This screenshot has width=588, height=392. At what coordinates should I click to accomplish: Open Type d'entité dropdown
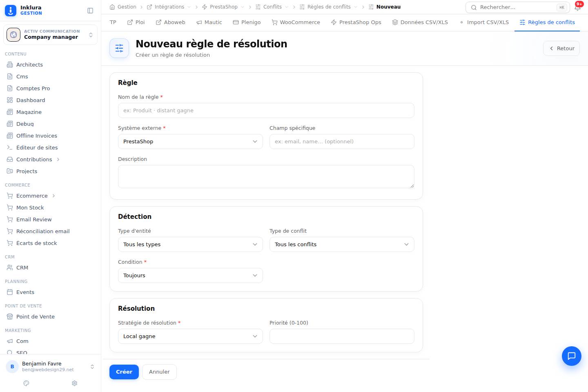190,244
